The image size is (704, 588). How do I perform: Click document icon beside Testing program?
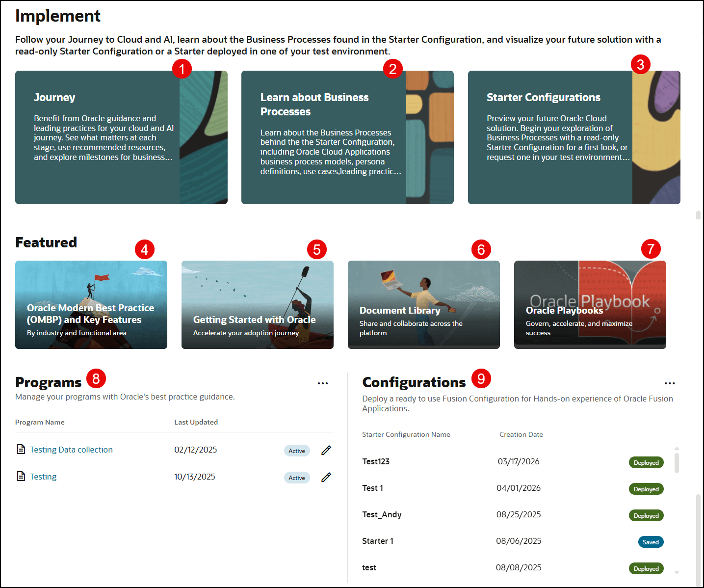click(21, 476)
